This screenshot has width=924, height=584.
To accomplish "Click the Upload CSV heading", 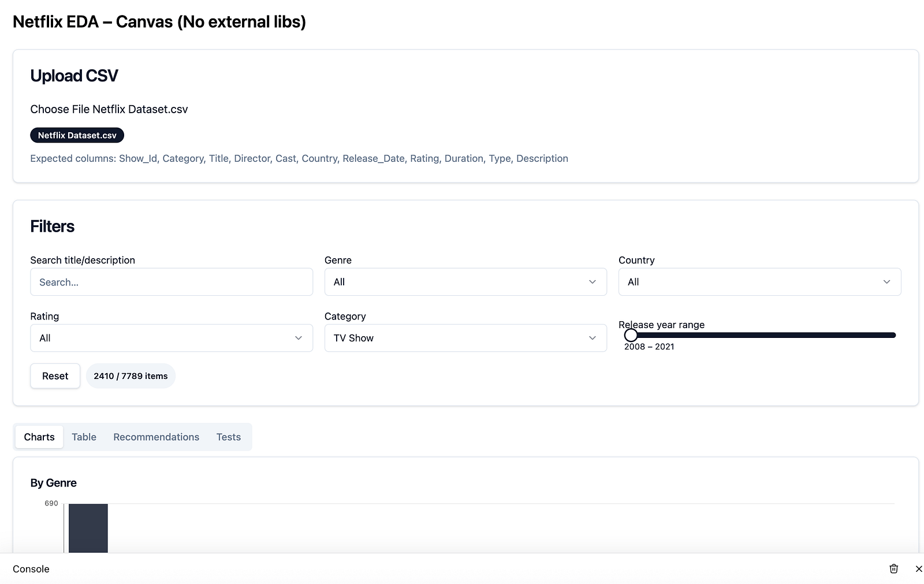I will pyautogui.click(x=74, y=76).
